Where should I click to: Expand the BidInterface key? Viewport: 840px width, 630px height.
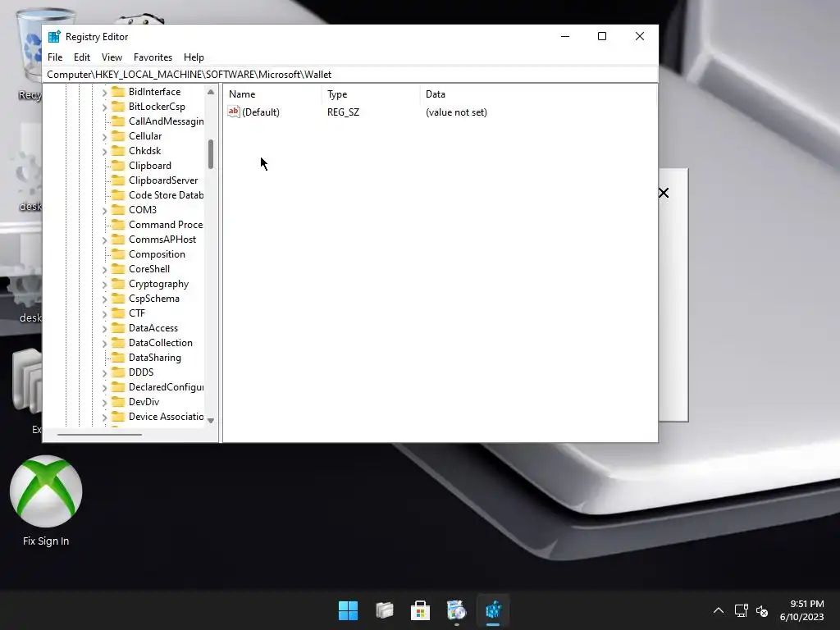pyautogui.click(x=104, y=92)
